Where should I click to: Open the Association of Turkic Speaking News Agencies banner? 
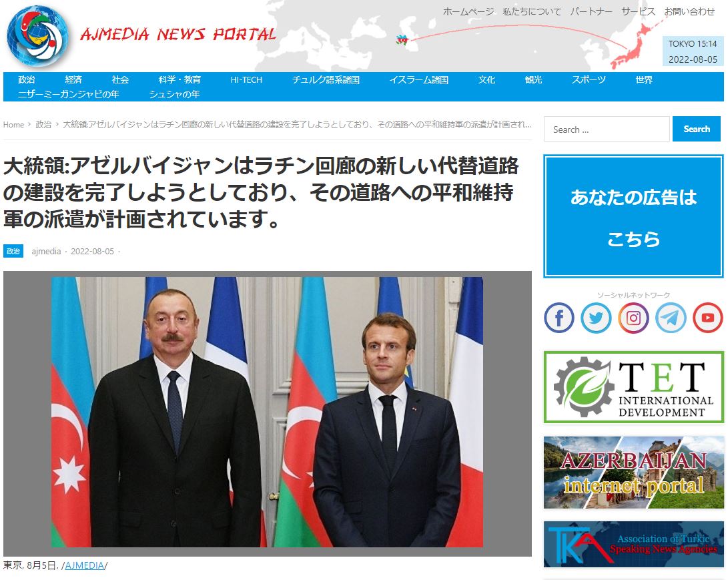click(x=634, y=544)
